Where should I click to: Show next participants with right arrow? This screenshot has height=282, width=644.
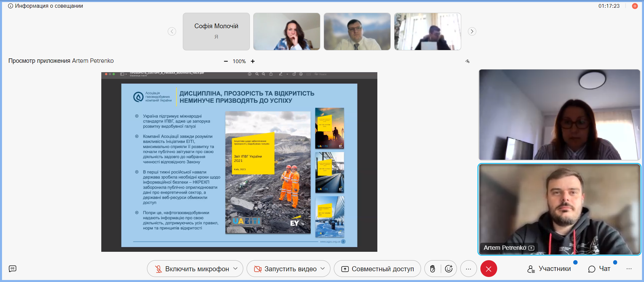pyautogui.click(x=472, y=32)
